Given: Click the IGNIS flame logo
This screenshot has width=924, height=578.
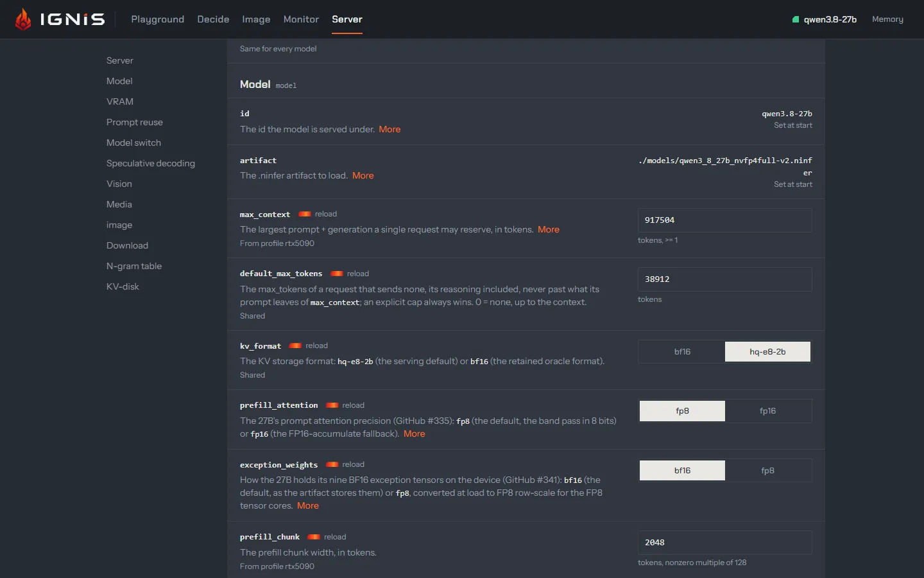Looking at the screenshot, I should coord(24,19).
